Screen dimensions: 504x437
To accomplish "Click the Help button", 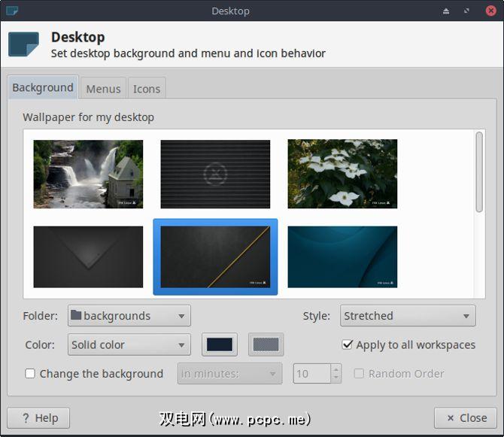I will click(38, 417).
